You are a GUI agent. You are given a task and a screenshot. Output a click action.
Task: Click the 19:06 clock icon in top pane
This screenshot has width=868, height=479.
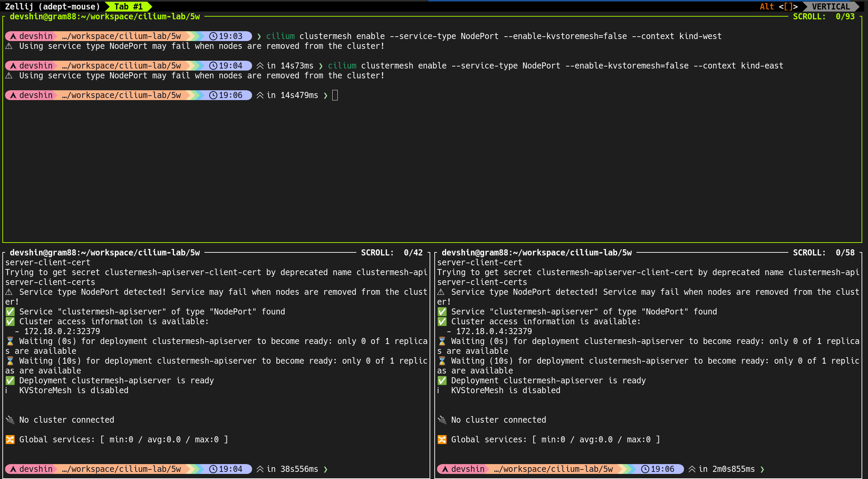pos(213,95)
